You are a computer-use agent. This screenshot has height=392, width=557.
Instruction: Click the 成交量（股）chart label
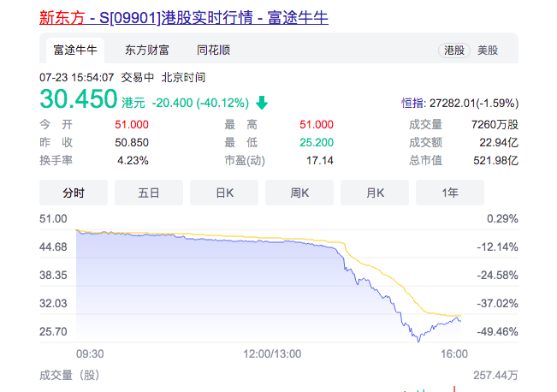[x=69, y=375]
